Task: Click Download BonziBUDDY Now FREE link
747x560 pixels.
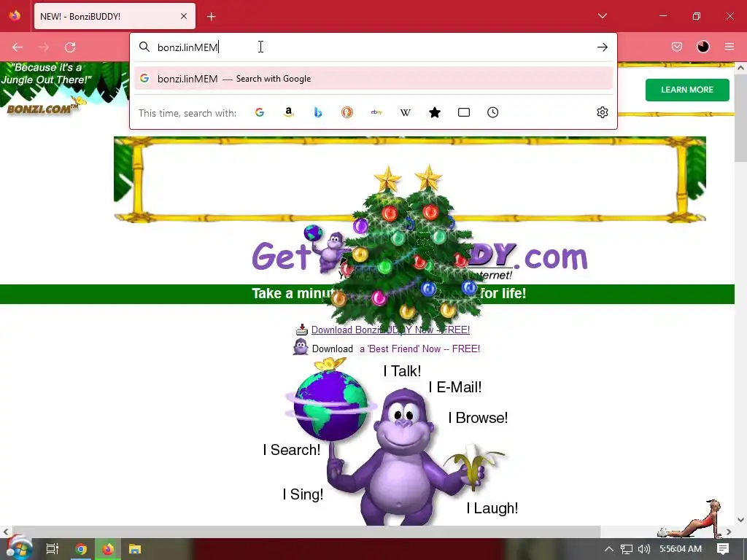Action: click(x=390, y=330)
